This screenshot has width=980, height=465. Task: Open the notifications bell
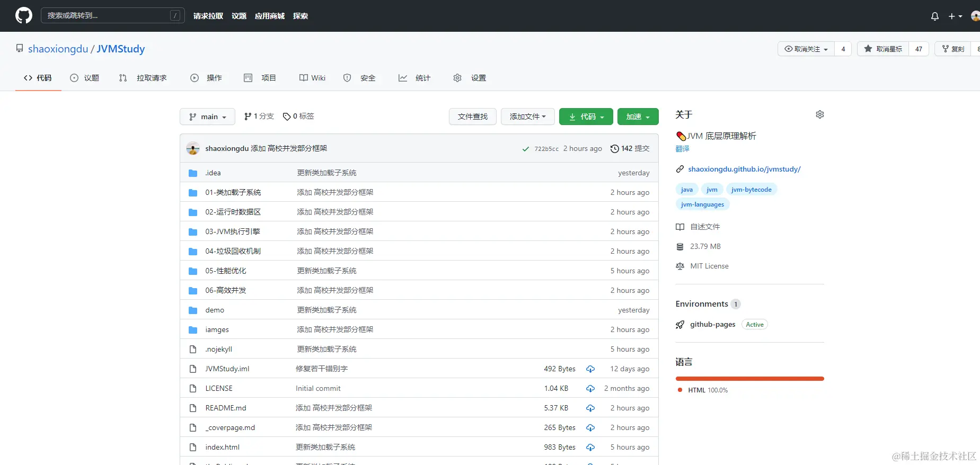tap(935, 16)
